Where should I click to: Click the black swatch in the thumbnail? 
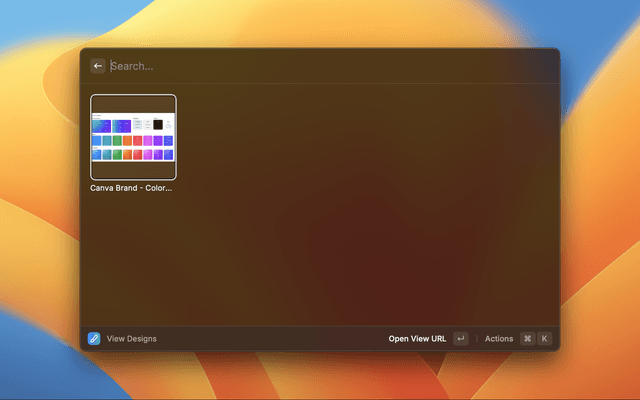158,125
